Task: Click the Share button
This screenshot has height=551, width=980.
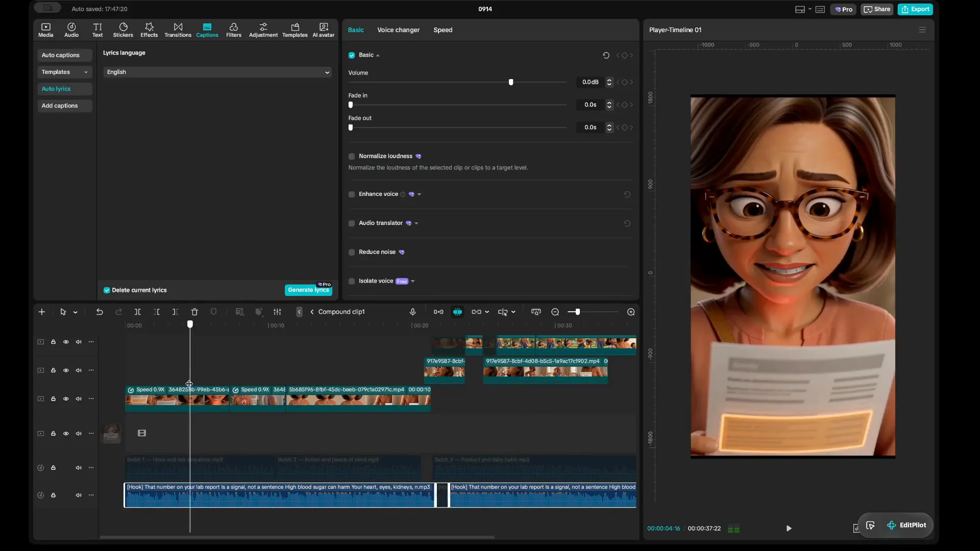Action: click(x=877, y=9)
